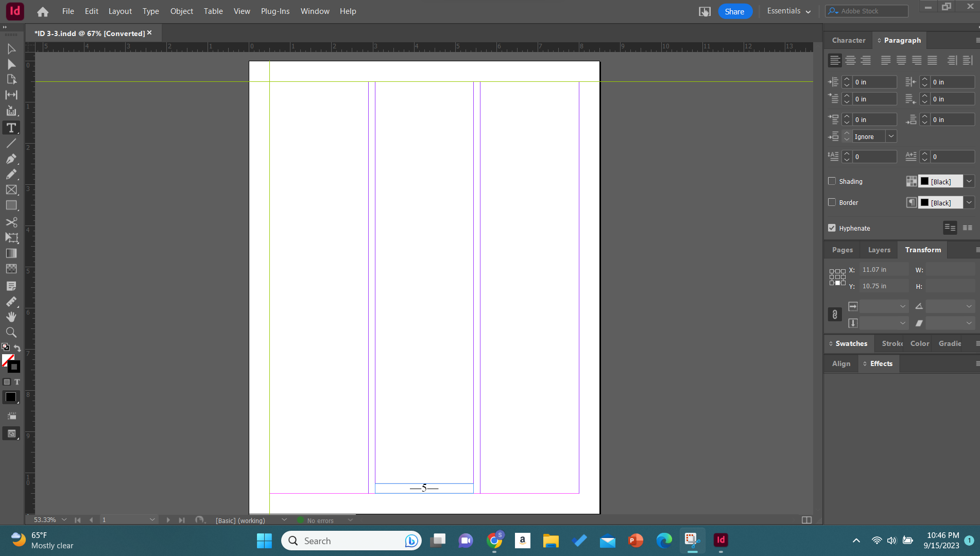Go to the first page

pos(78,520)
